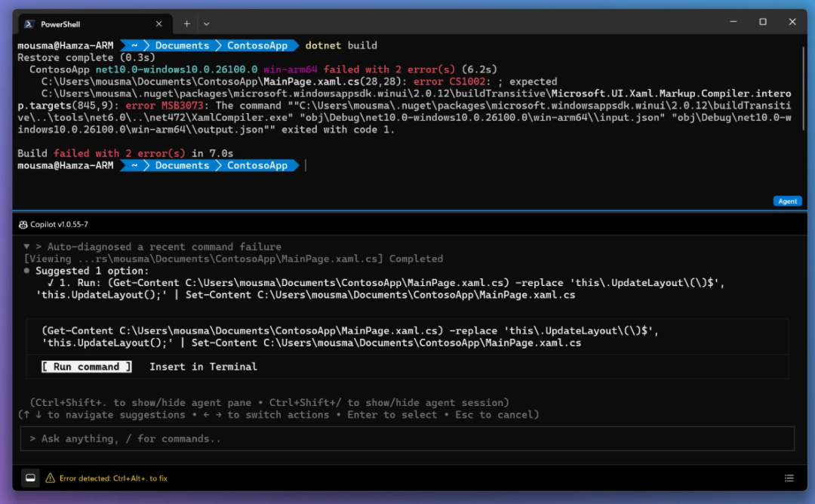The width and height of the screenshot is (815, 504).
Task: Click the 'Restore complete (0.3s)' output line
Action: 86,57
